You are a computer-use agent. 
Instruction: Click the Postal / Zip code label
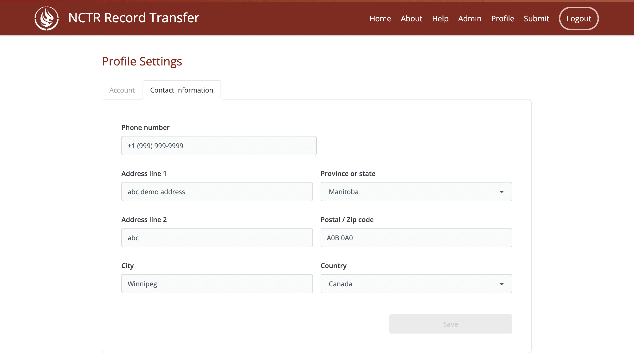[x=347, y=219]
